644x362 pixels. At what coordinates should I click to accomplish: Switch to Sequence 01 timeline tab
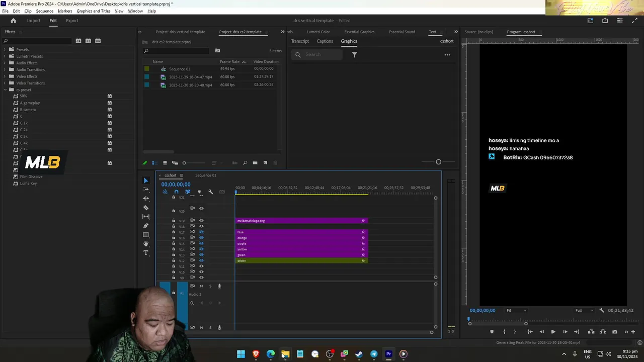205,175
